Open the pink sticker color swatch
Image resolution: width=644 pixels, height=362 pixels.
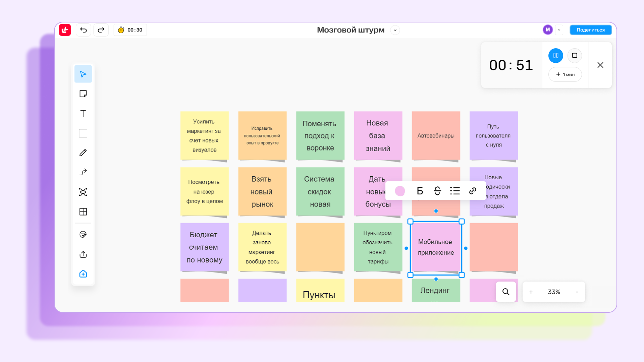[400, 191]
